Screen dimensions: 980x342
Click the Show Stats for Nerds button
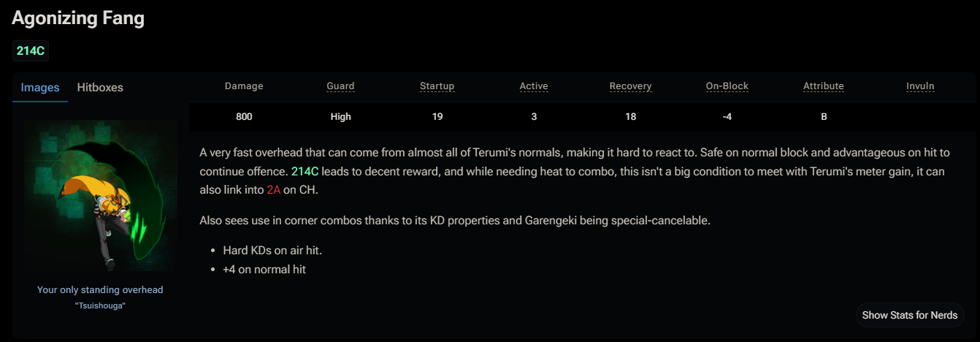click(910, 315)
